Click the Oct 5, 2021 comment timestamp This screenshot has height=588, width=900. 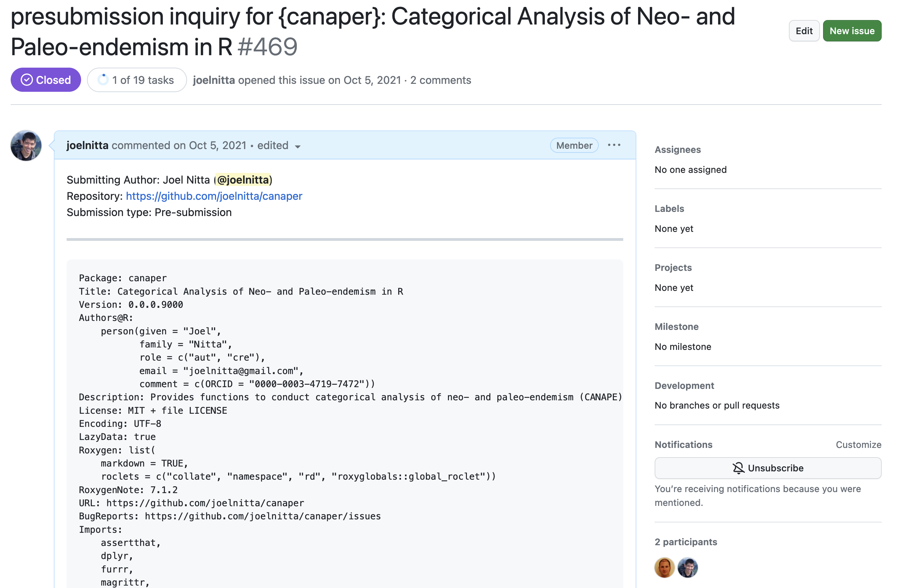[217, 146]
